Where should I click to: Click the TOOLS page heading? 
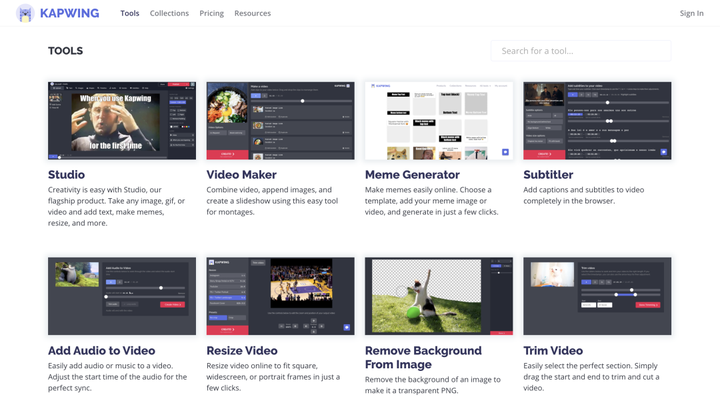(x=66, y=51)
